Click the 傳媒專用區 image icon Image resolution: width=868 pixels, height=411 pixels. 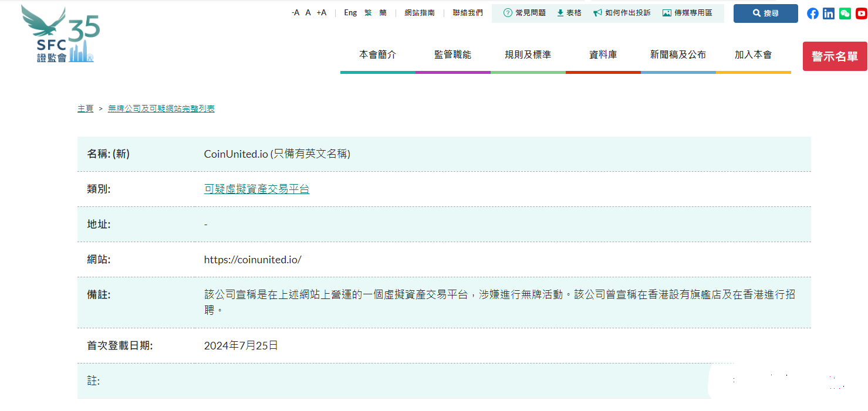(666, 12)
